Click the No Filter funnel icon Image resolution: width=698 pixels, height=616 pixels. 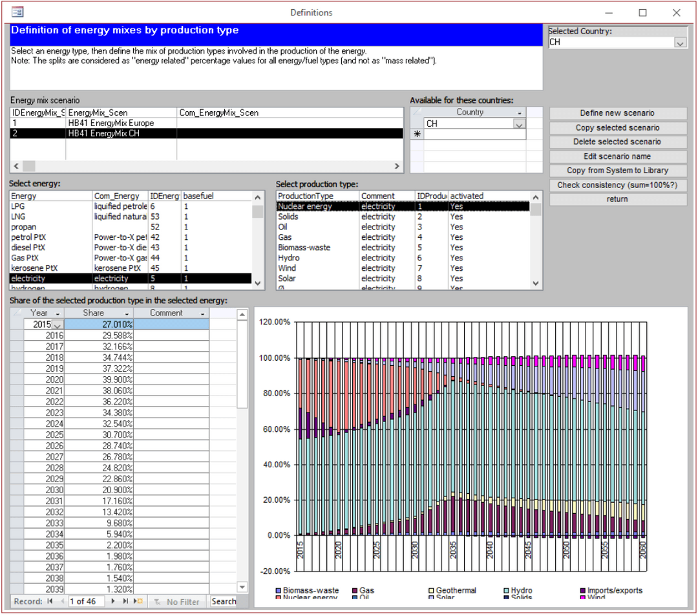157,601
